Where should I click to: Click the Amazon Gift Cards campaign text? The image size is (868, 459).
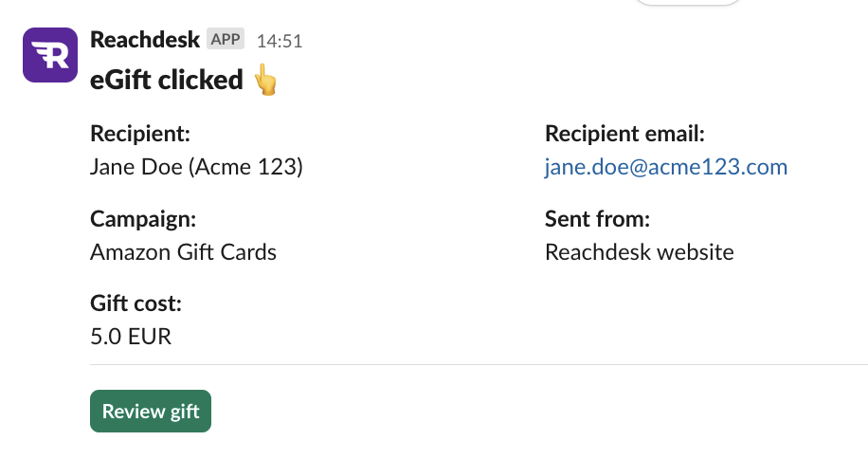[x=183, y=252]
